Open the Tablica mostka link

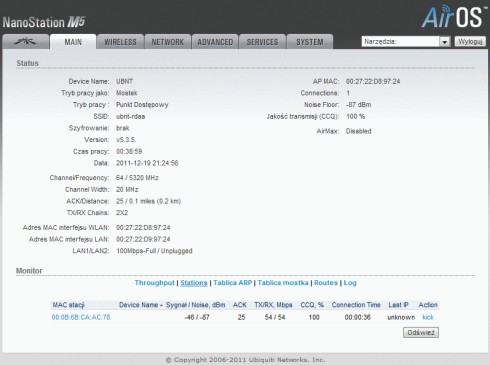click(283, 283)
